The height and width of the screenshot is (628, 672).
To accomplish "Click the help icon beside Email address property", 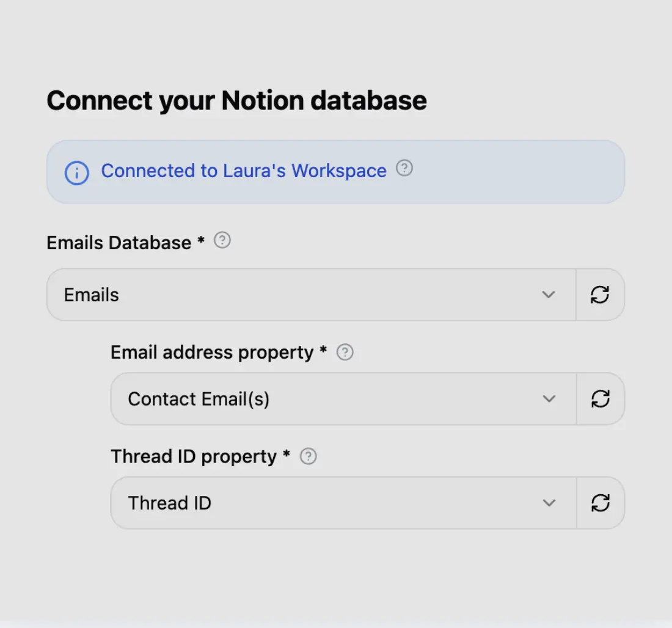I will click(345, 352).
